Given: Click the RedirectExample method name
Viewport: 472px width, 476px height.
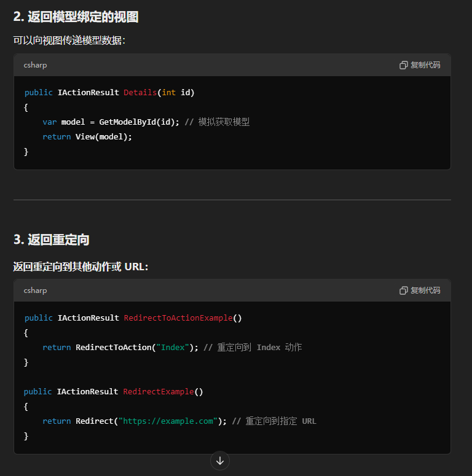Looking at the screenshot, I should point(159,392).
